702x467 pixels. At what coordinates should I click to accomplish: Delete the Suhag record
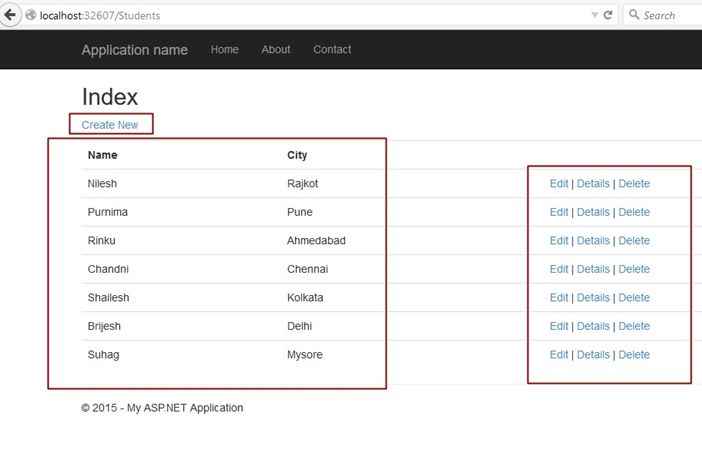634,355
